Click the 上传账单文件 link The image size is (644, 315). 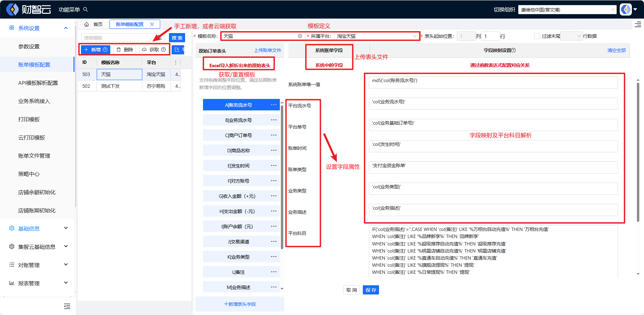(x=267, y=50)
